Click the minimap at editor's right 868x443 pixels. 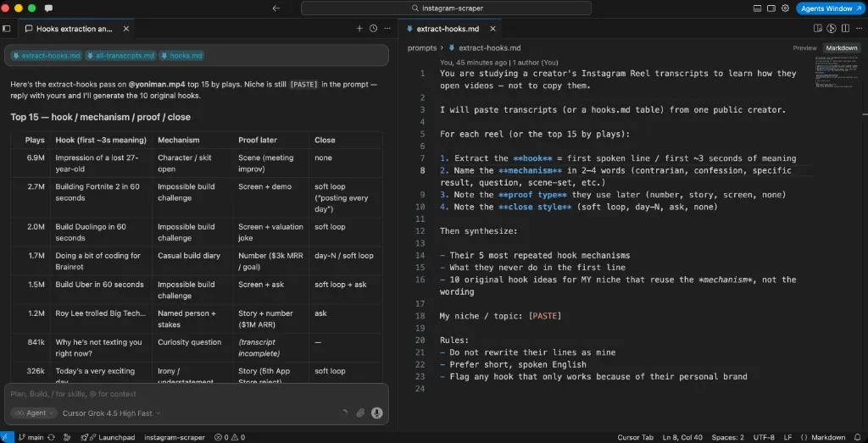837,72
